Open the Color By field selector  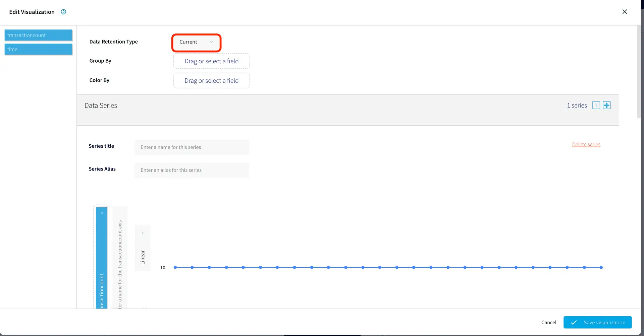(x=211, y=81)
